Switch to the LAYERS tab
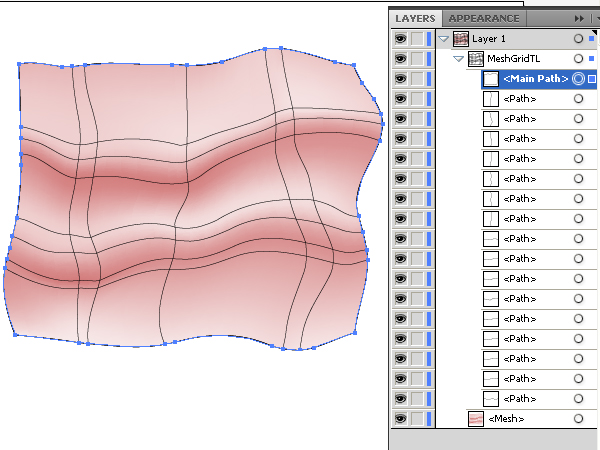Viewport: 600px width, 450px height. click(416, 18)
